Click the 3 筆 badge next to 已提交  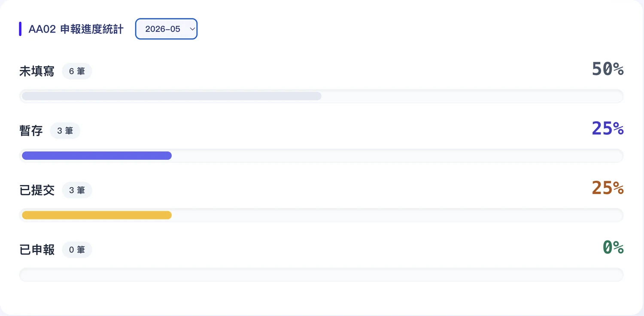(x=77, y=190)
